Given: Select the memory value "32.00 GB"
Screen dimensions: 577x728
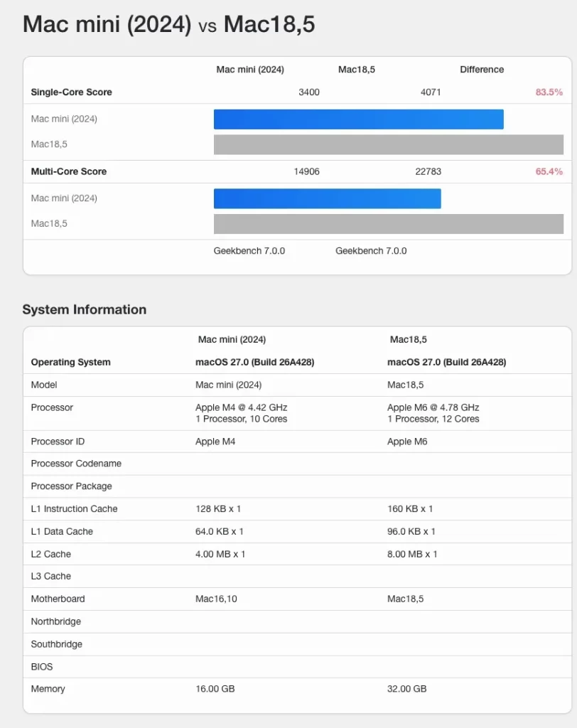Looking at the screenshot, I should coord(406,689).
